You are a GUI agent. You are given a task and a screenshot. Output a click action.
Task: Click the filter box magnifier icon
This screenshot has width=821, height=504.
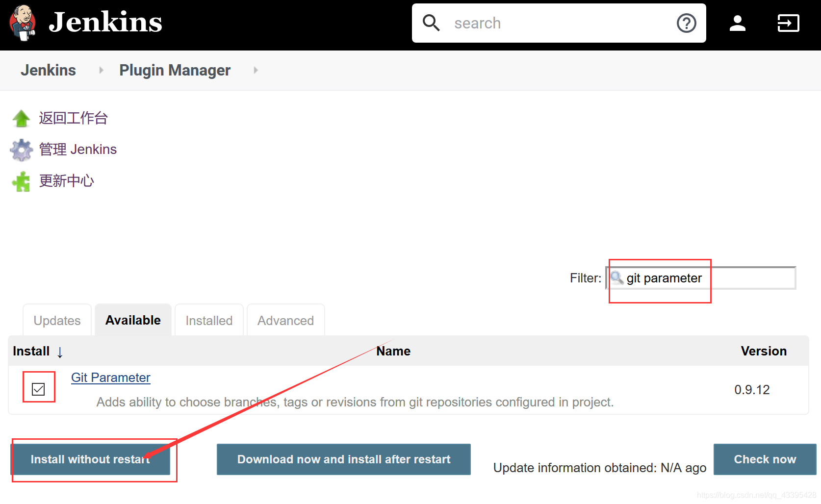click(616, 278)
